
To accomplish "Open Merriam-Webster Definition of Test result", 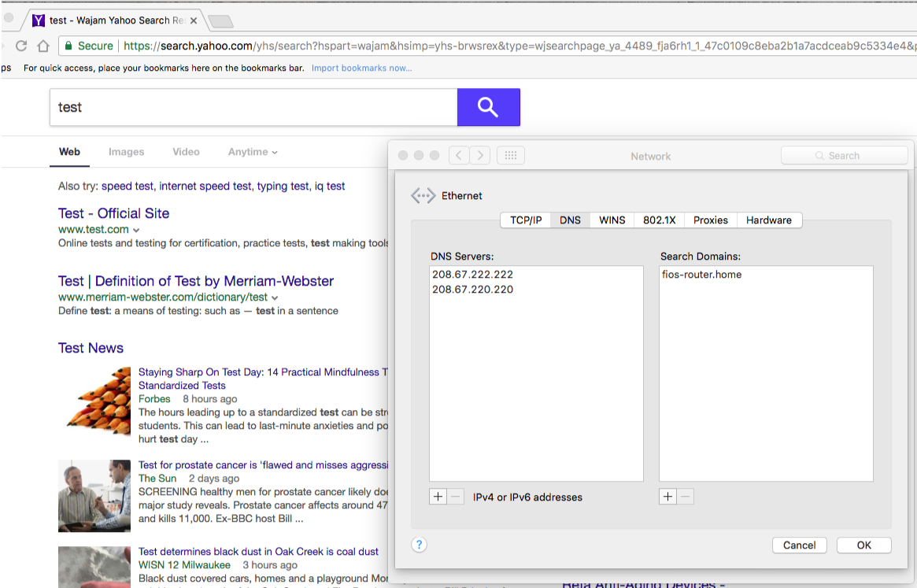I will pyautogui.click(x=196, y=281).
